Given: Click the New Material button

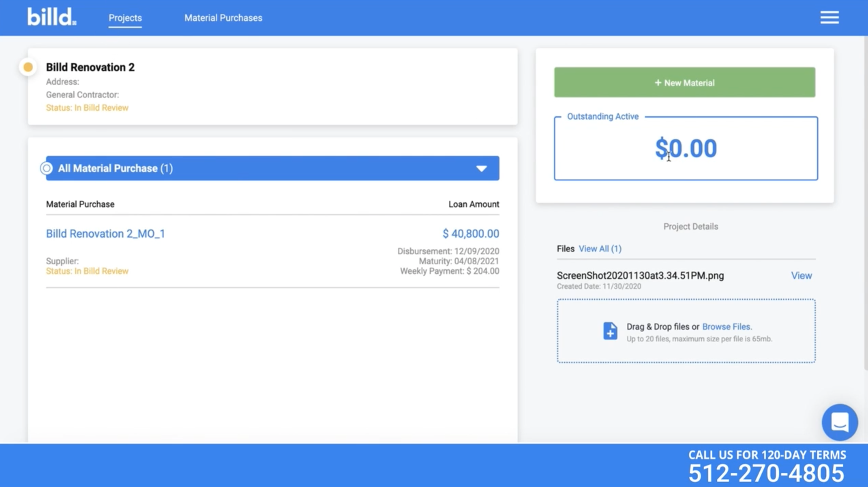Looking at the screenshot, I should (685, 83).
